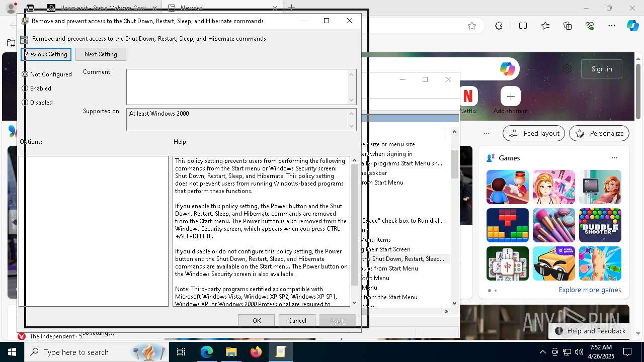Open the yellow notepad app in taskbar
The height and width of the screenshot is (362, 644).
click(x=280, y=352)
